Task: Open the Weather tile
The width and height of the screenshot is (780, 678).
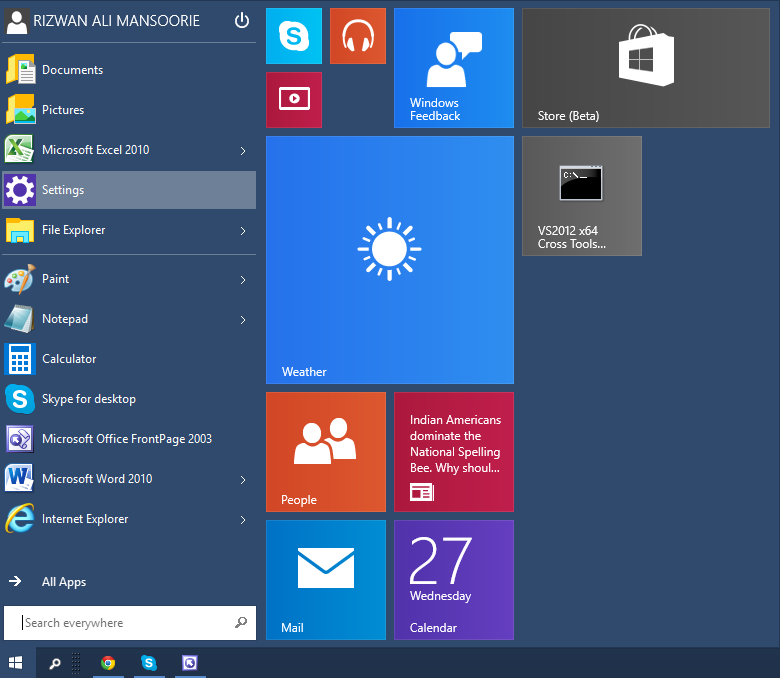Action: pos(390,260)
